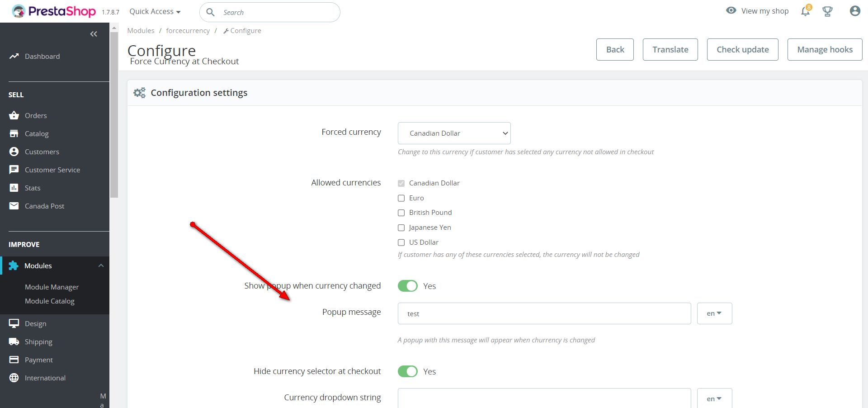
Task: Click the Orders basket icon
Action: click(x=14, y=115)
